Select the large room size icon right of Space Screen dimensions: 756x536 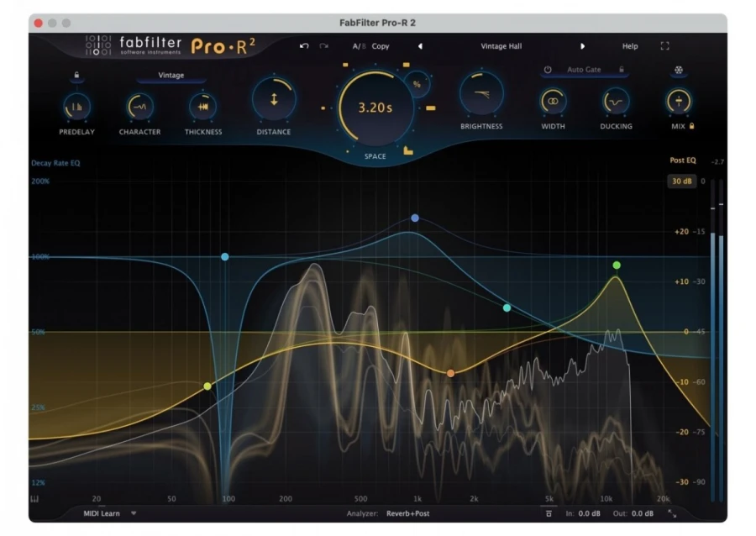(x=431, y=108)
